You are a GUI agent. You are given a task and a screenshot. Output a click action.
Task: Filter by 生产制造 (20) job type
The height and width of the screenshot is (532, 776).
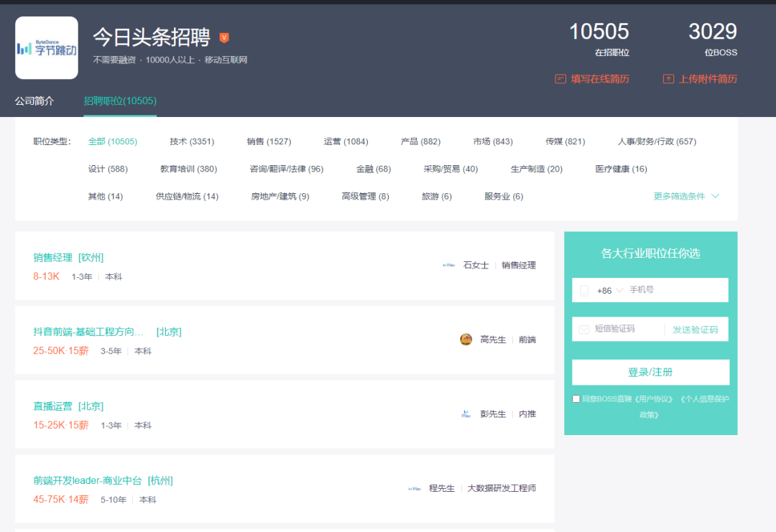(x=537, y=169)
